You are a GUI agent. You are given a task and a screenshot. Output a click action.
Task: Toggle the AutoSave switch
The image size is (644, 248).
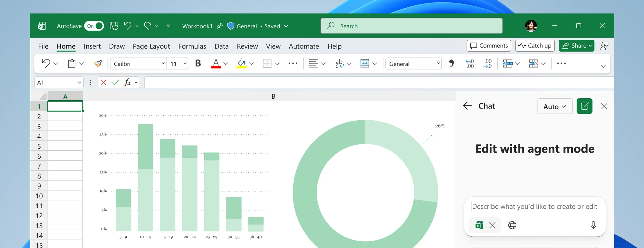pos(94,26)
